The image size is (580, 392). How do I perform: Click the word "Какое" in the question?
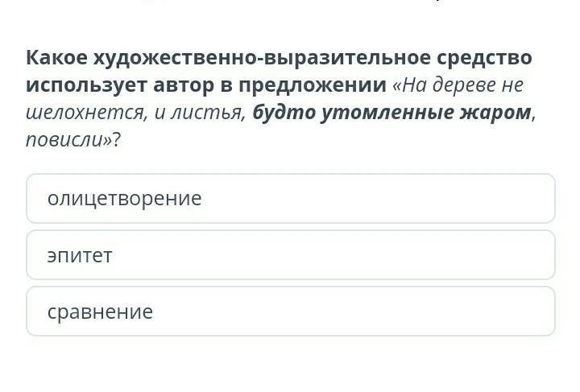pos(56,58)
